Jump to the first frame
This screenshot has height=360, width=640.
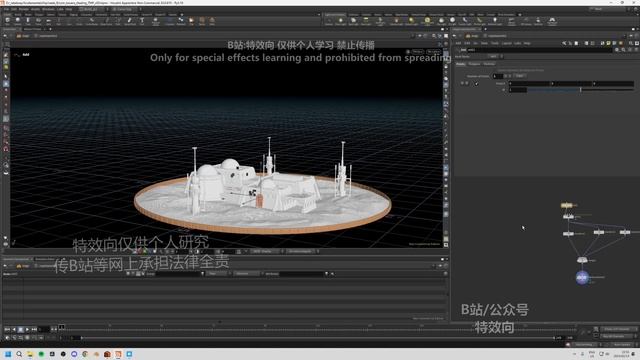pyautogui.click(x=7, y=329)
